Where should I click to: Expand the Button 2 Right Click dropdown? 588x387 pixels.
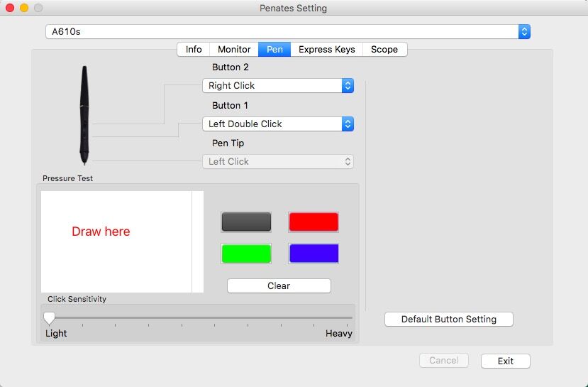[278, 86]
